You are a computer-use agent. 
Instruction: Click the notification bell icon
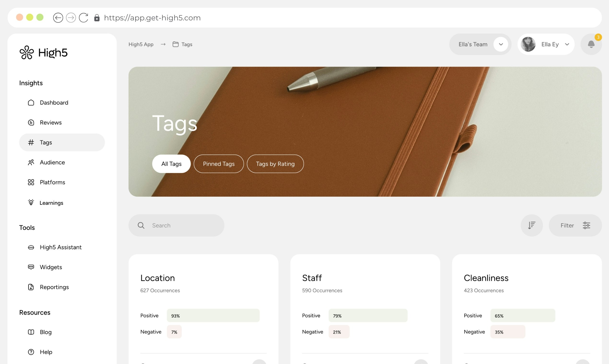591,44
